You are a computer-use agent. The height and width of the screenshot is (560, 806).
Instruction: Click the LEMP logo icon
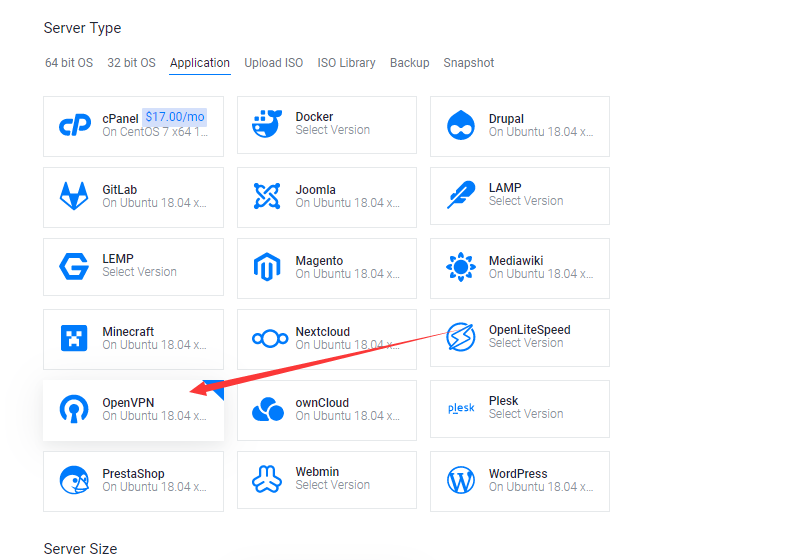coord(74,266)
